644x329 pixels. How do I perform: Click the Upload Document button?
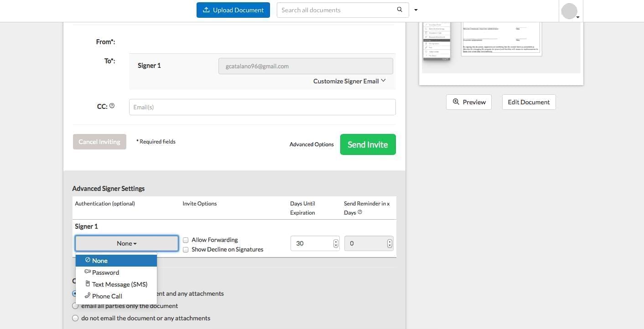233,10
